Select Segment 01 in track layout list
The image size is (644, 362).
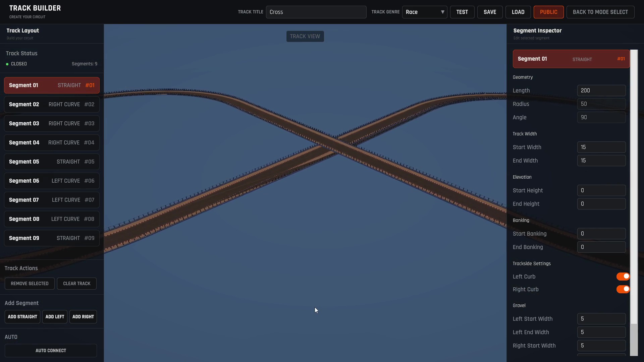coord(52,85)
